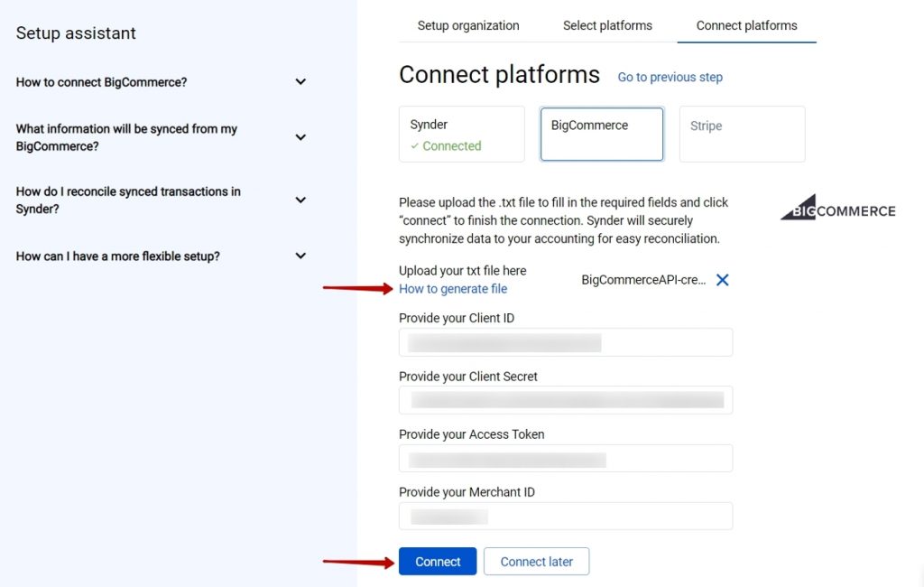This screenshot has width=924, height=587.
Task: Click the 'Provide your Client ID' label
Action: pyautogui.click(x=457, y=318)
